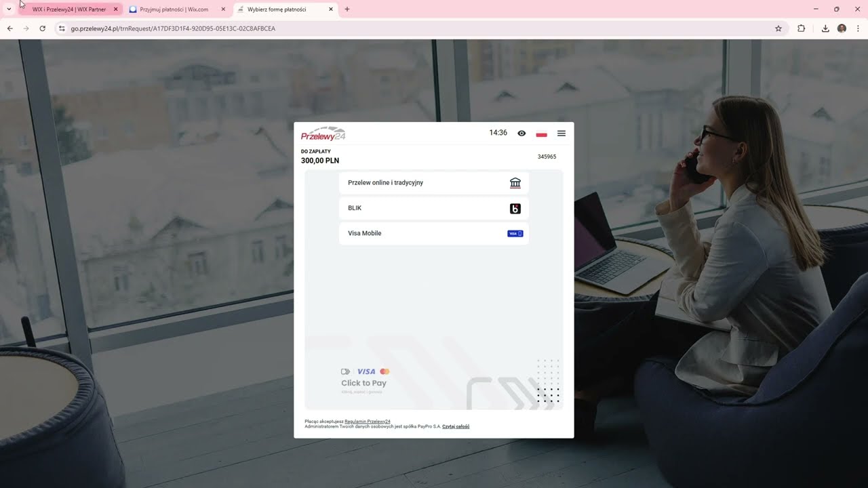Viewport: 868px width, 488px height.
Task: Select Przelew online i tradycyjny option
Action: coord(434,183)
